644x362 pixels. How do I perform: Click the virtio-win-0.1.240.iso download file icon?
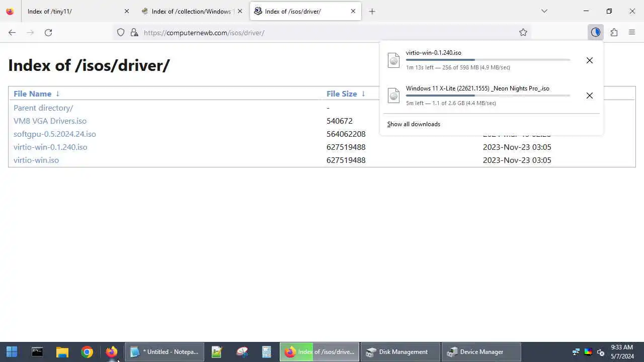[393, 60]
